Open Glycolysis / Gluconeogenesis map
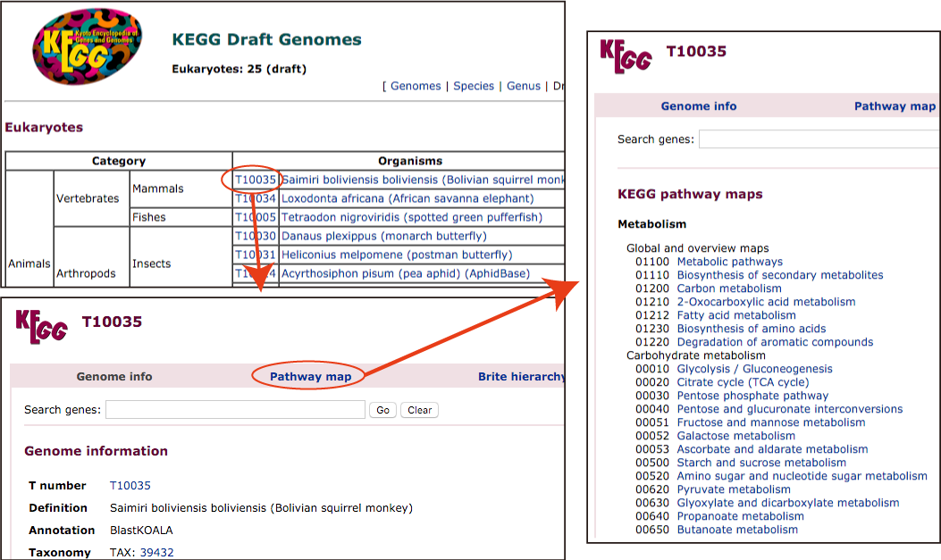The image size is (941, 560). point(755,369)
